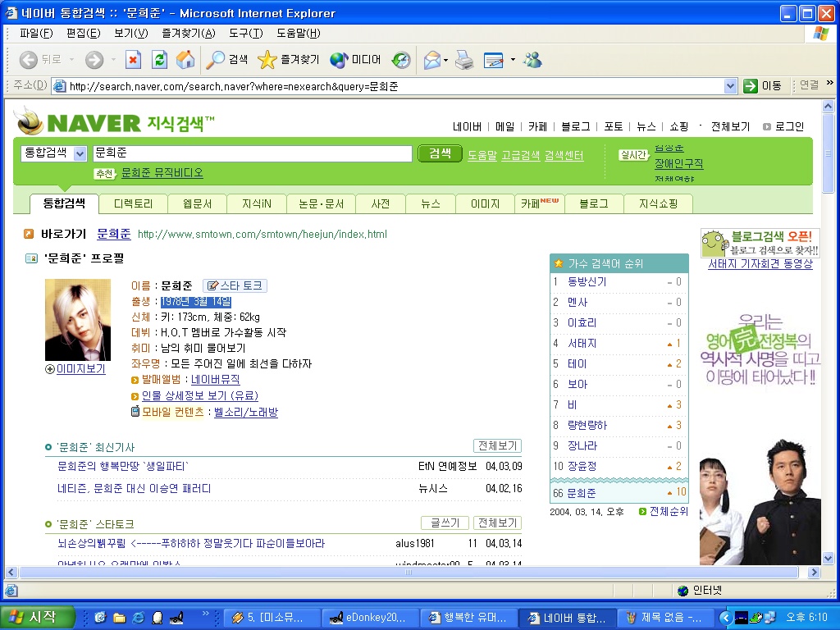Open the Mail button dropdown arrow
This screenshot has height=630, width=840.
click(x=445, y=60)
